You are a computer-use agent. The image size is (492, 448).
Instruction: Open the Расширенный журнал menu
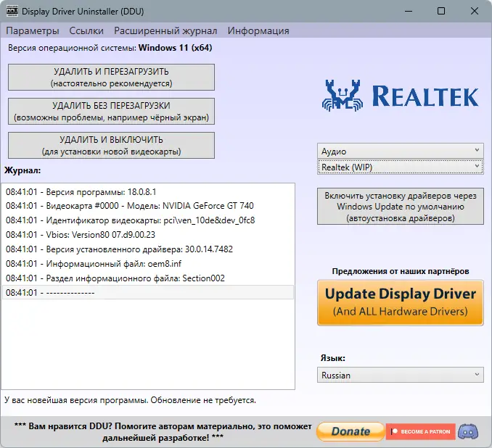165,30
